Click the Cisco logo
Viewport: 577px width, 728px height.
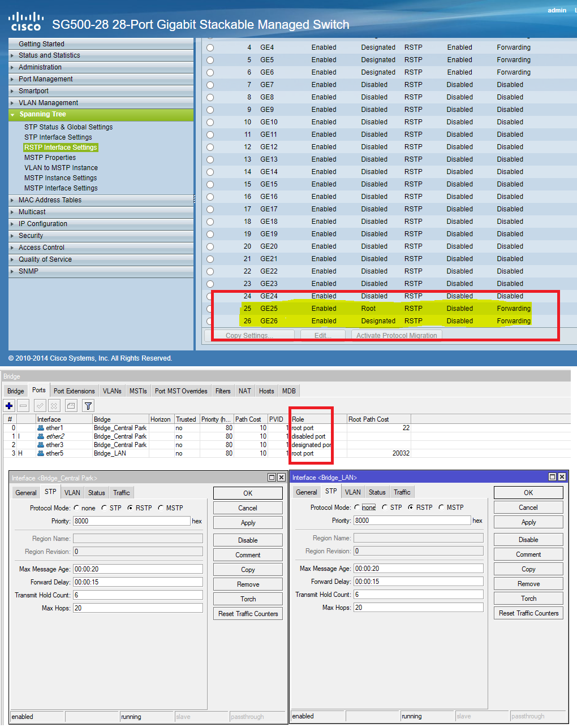coord(26,21)
